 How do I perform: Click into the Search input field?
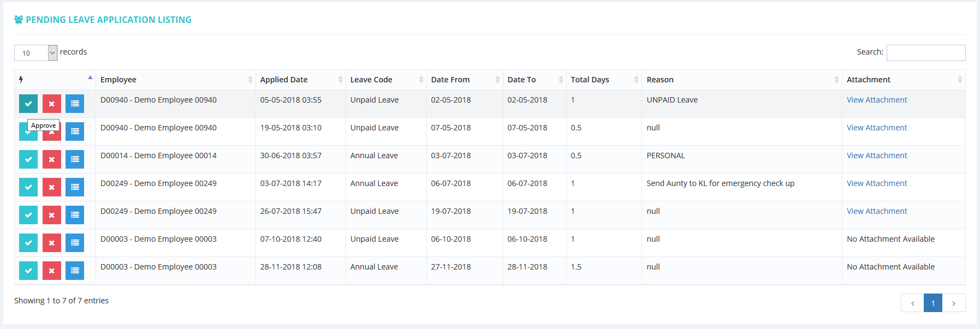click(x=926, y=53)
